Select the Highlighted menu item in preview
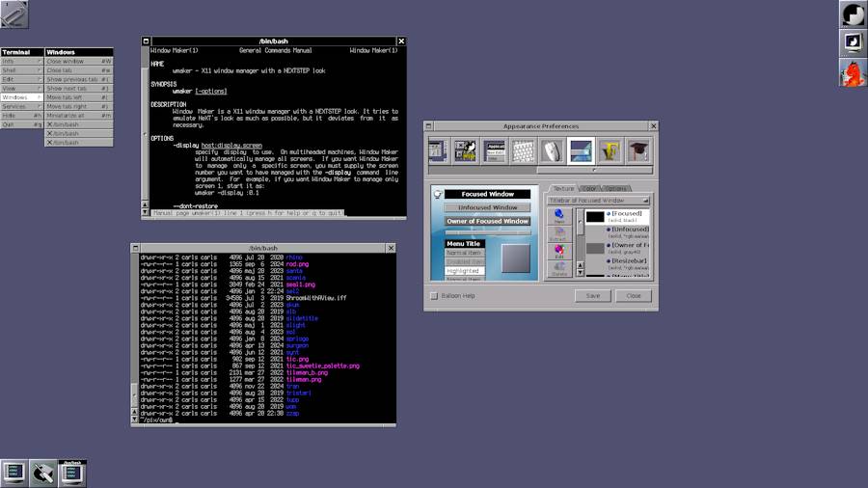The width and height of the screenshot is (868, 488). (x=465, y=271)
